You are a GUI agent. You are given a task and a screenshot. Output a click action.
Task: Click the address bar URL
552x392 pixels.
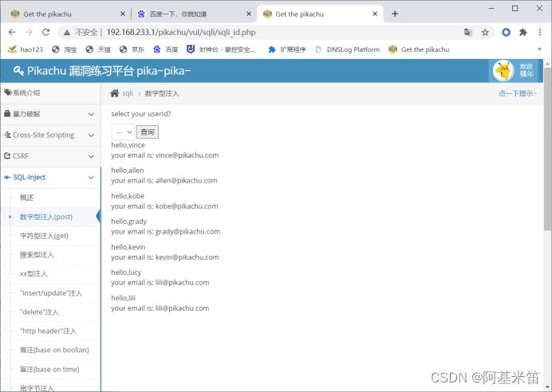181,33
